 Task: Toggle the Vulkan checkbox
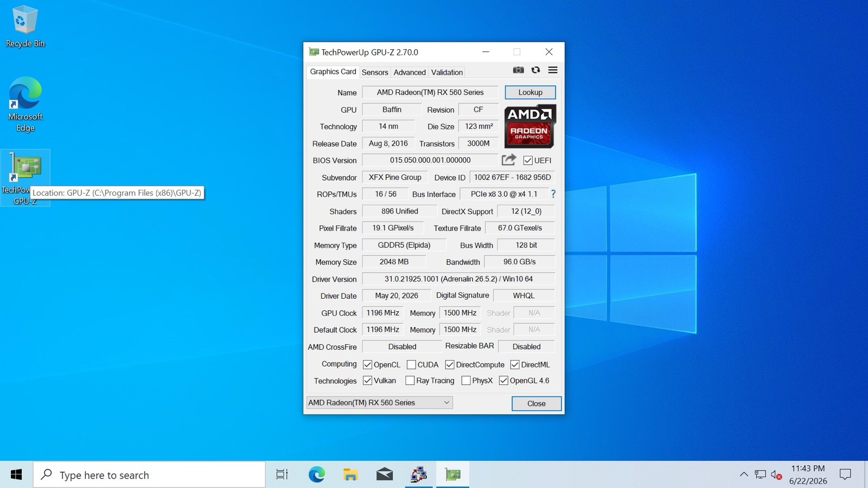click(367, 381)
